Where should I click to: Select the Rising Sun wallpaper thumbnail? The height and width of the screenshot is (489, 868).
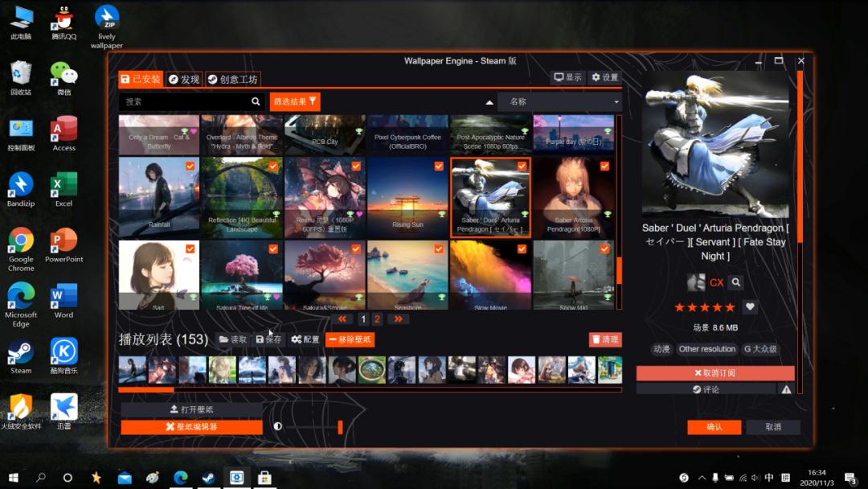408,198
